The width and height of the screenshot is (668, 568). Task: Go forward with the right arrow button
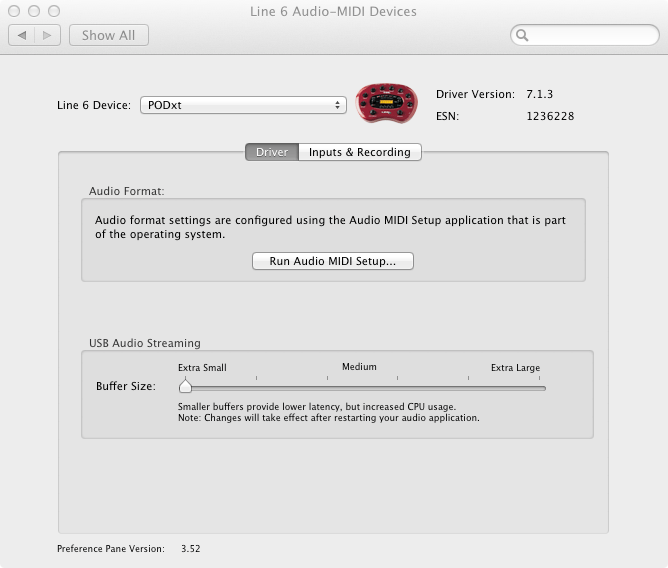point(47,35)
